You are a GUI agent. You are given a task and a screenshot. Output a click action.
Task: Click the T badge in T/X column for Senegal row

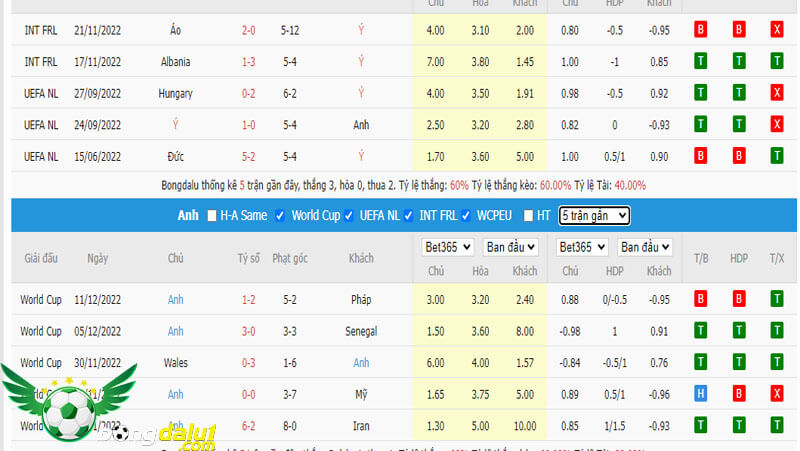coord(777,331)
